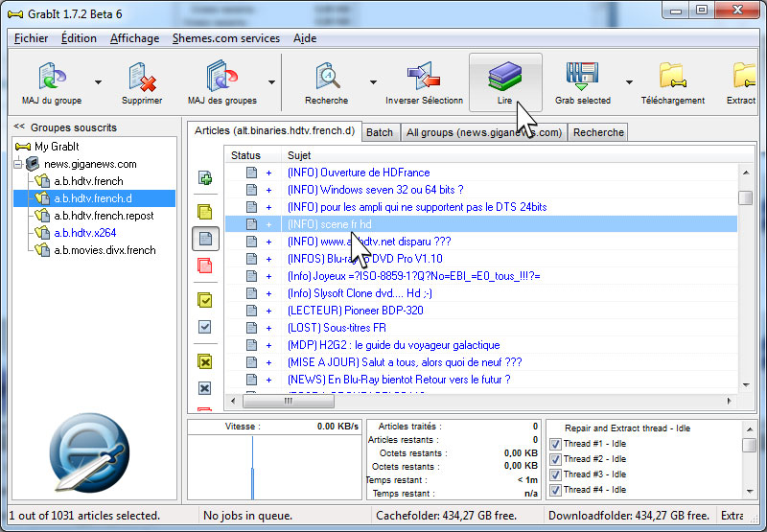Click the Recherche magnifier toolbar icon
This screenshot has height=532, width=767.
(x=327, y=77)
